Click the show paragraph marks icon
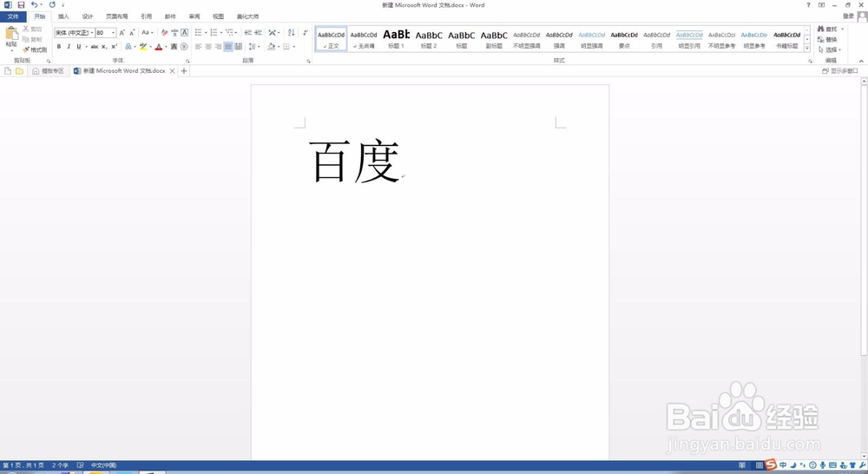 click(x=305, y=33)
